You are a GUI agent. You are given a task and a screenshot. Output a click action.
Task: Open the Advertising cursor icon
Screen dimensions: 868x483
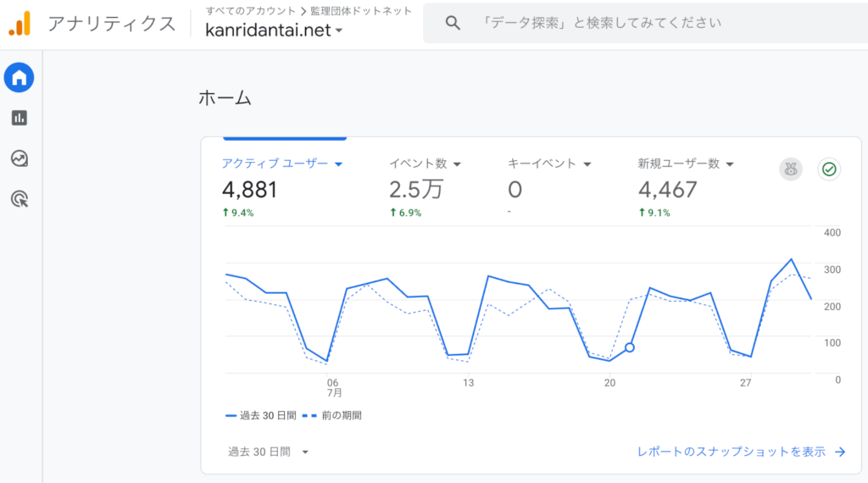19,198
